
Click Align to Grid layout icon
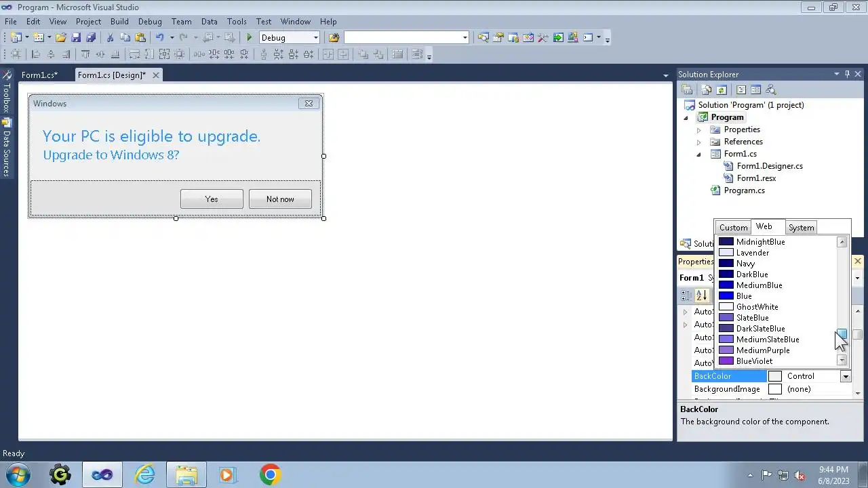coord(16,55)
